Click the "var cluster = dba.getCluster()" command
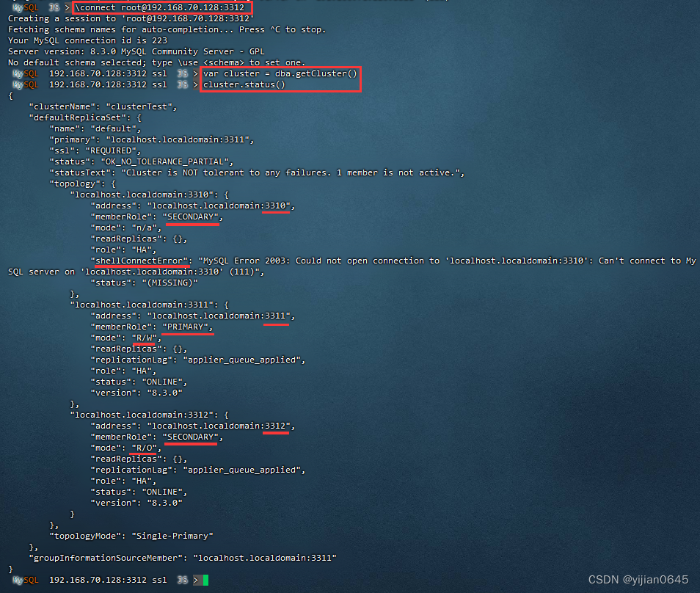700x593 pixels. 280,73
